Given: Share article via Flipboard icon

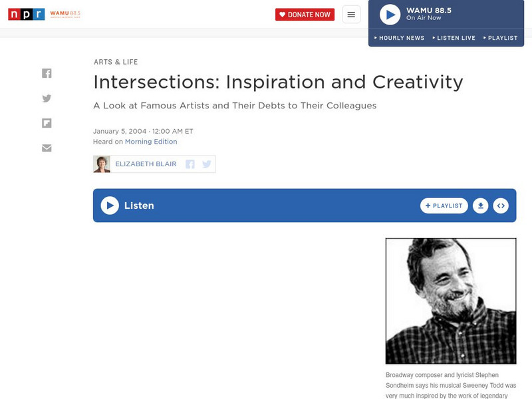Looking at the screenshot, I should pos(47,123).
